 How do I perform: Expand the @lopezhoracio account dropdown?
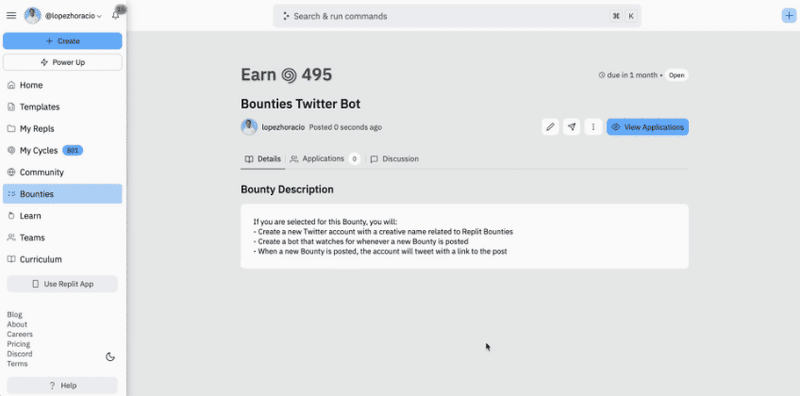coord(73,16)
